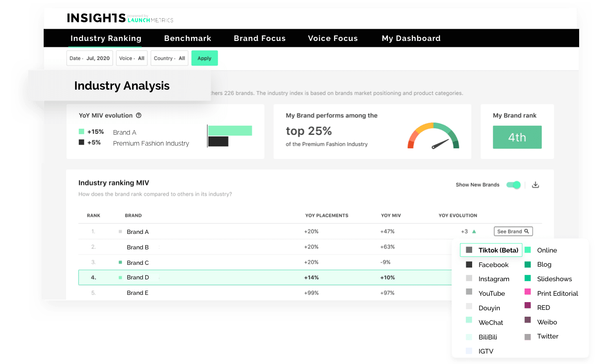Click the gray marker beside Brand A

120,232
